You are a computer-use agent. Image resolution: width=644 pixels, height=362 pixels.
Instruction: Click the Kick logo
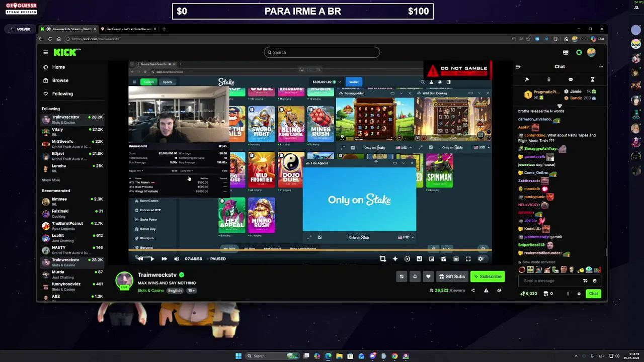(x=67, y=52)
